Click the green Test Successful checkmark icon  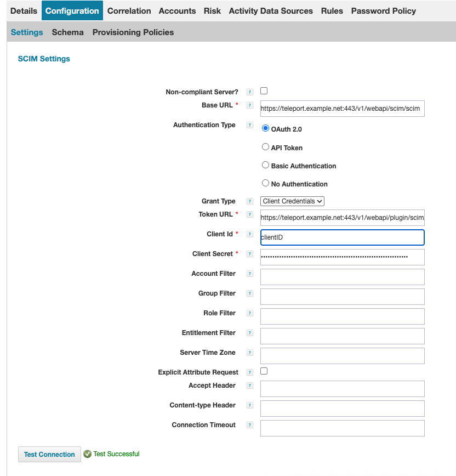87,454
